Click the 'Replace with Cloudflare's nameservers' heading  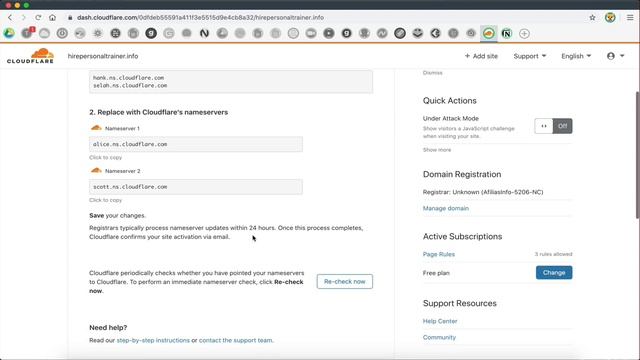(158, 112)
